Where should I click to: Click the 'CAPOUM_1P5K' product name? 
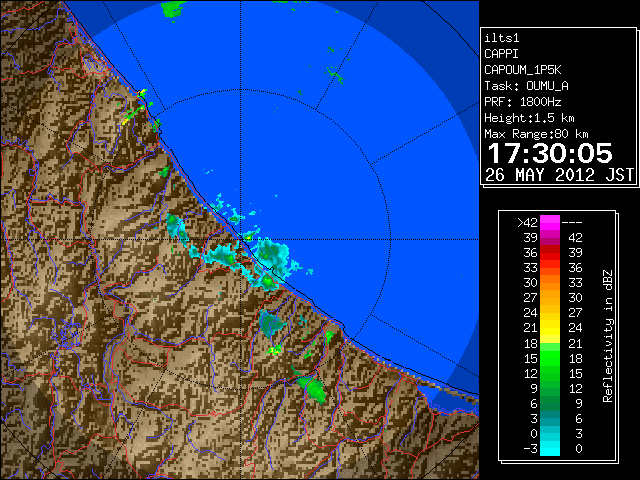[522, 70]
